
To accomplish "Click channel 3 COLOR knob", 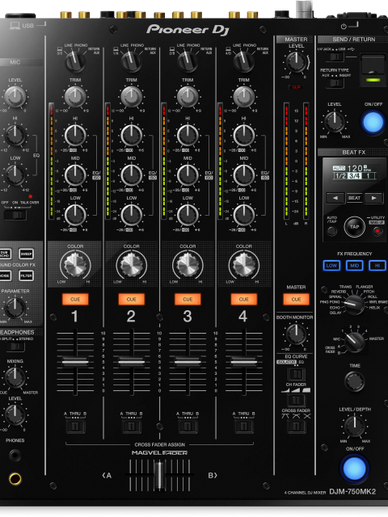I will pyautogui.click(x=188, y=265).
